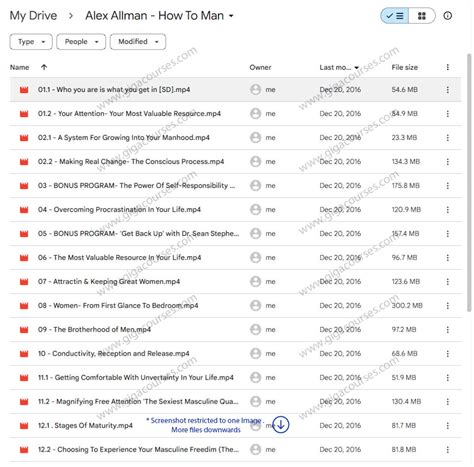Open the Modified filter dropdown
The height and width of the screenshot is (467, 474).
pyautogui.click(x=138, y=42)
